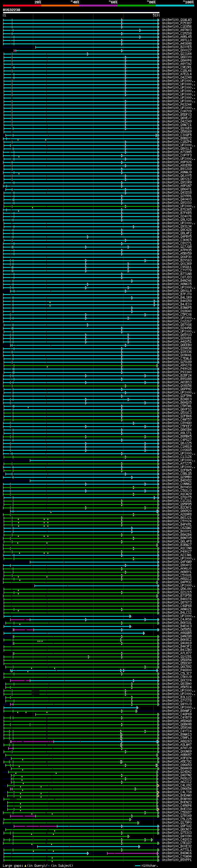
Task: Click label UniRef100_Q40403
Action: tap(177, 200)
